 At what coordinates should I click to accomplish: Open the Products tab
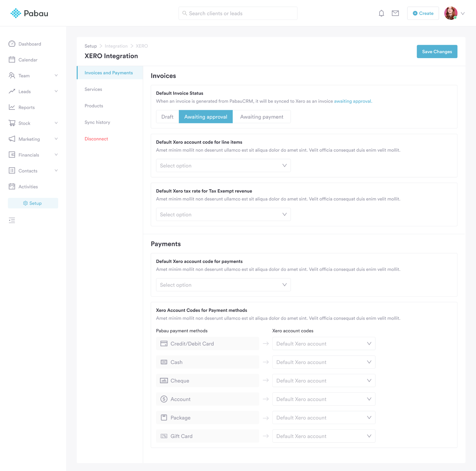pyautogui.click(x=94, y=106)
